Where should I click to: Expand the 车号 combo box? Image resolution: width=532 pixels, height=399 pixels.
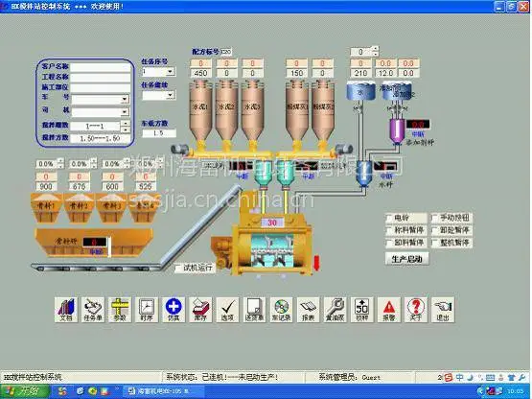click(x=125, y=99)
